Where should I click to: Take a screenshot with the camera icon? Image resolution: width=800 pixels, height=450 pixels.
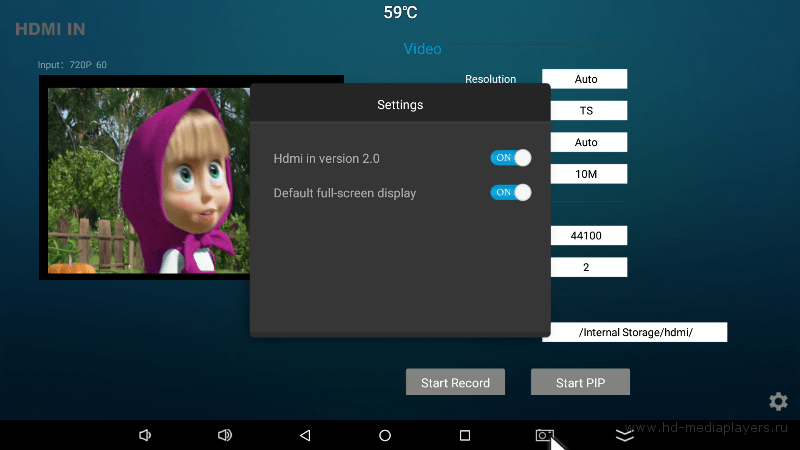[544, 435]
